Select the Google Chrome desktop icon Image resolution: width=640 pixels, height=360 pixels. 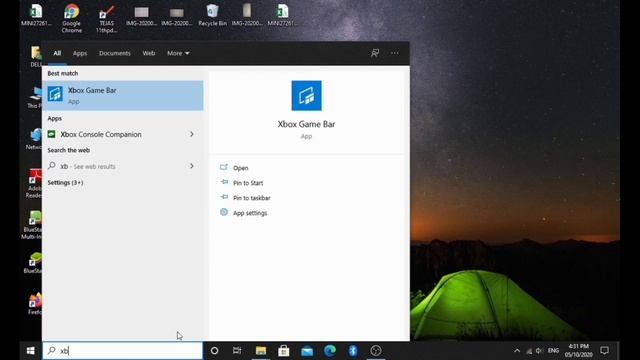(72, 18)
